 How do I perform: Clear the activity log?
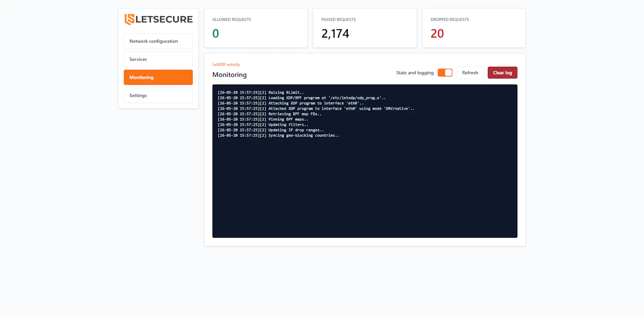(x=502, y=73)
